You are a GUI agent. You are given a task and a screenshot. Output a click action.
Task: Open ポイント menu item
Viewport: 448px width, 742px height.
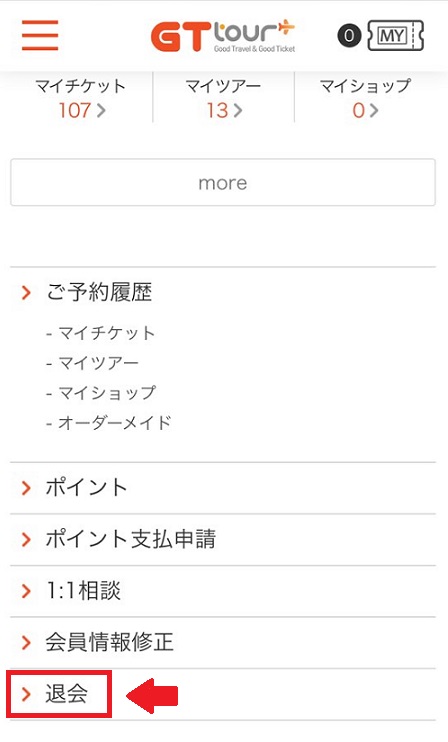click(x=223, y=488)
